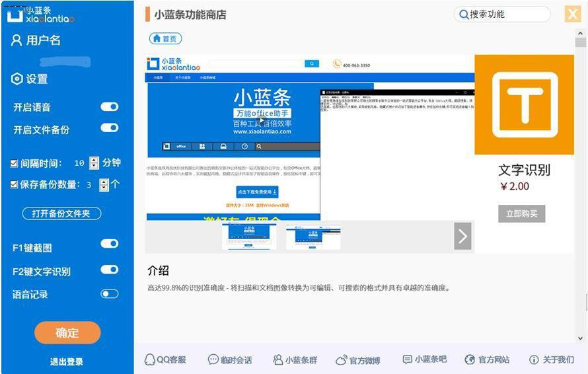Click the 设置 settings label

click(37, 79)
